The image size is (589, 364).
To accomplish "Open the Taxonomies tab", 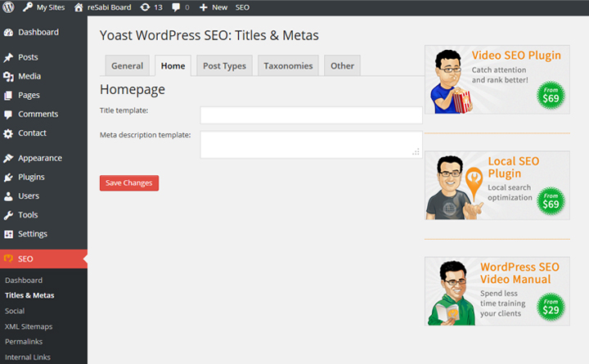I will coord(288,65).
